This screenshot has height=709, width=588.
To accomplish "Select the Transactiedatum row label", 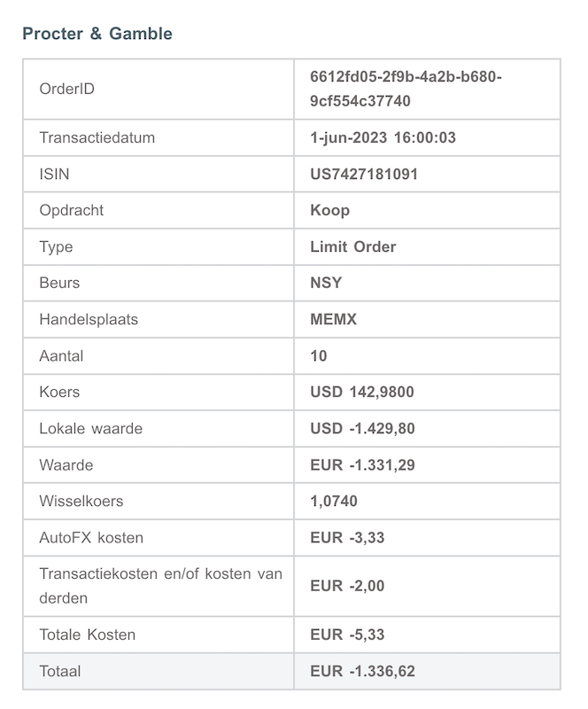I will coord(97,137).
